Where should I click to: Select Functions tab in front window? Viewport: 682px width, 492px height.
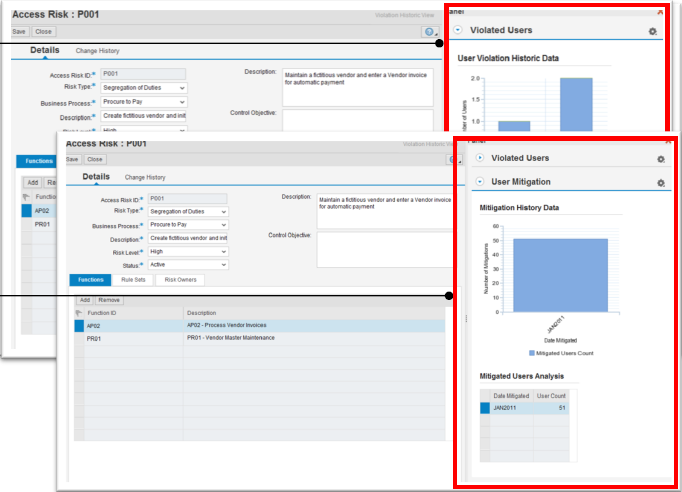90,280
